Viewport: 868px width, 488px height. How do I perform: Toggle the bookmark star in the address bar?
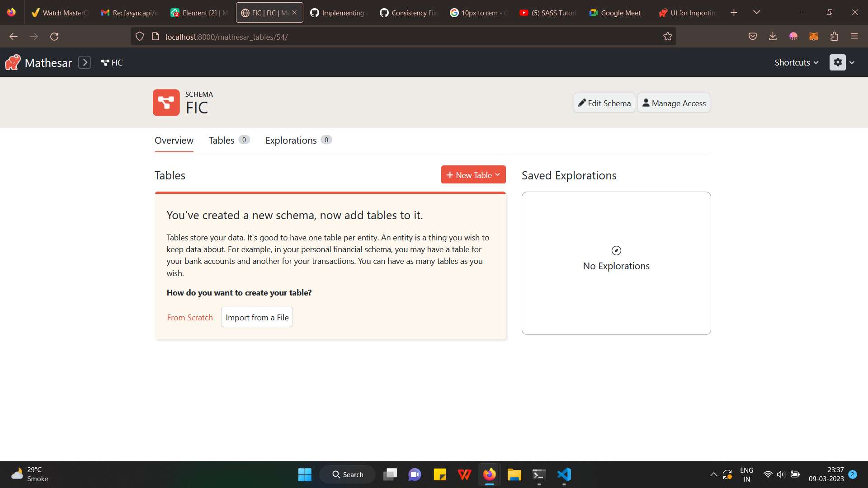pos(668,36)
